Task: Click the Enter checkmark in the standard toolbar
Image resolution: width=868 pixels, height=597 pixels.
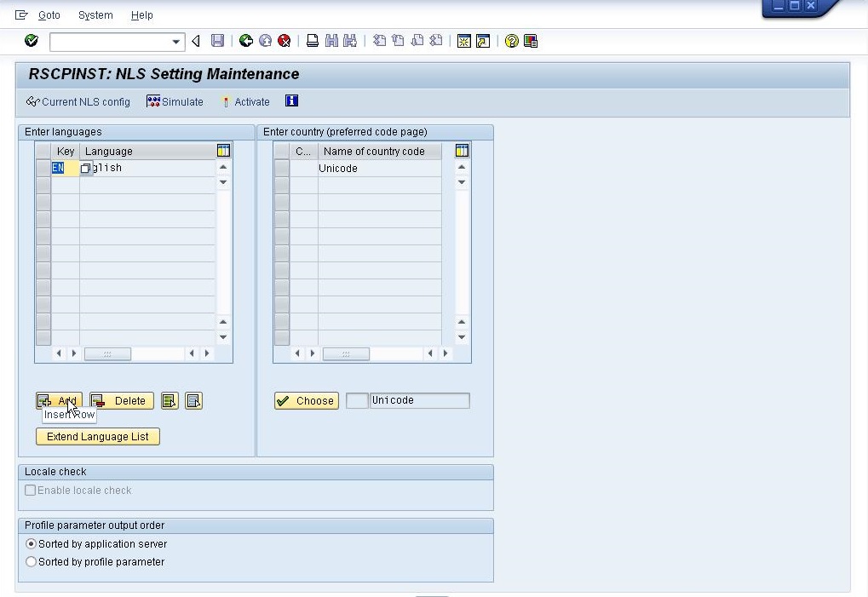Action: pos(30,40)
